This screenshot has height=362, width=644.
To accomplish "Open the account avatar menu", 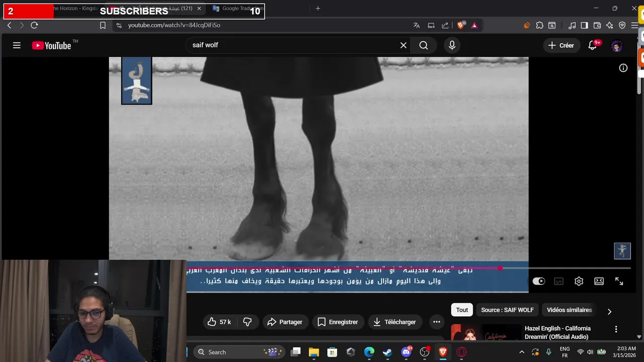I will [617, 46].
